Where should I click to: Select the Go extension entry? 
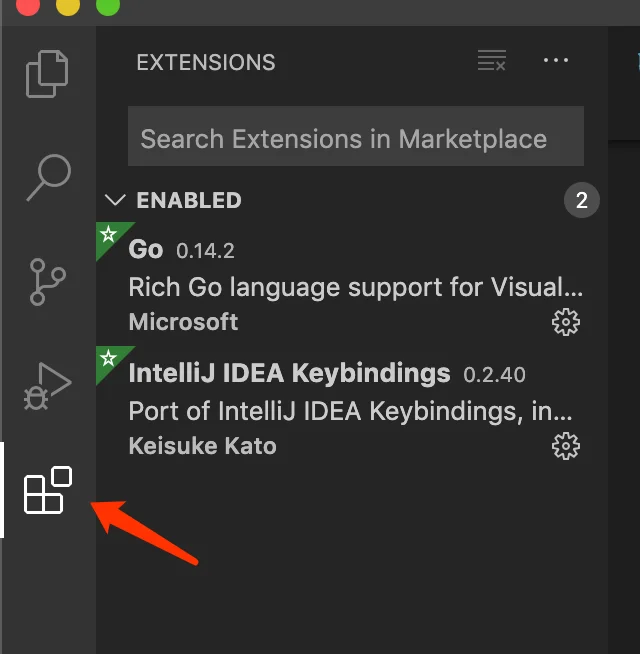pos(352,284)
